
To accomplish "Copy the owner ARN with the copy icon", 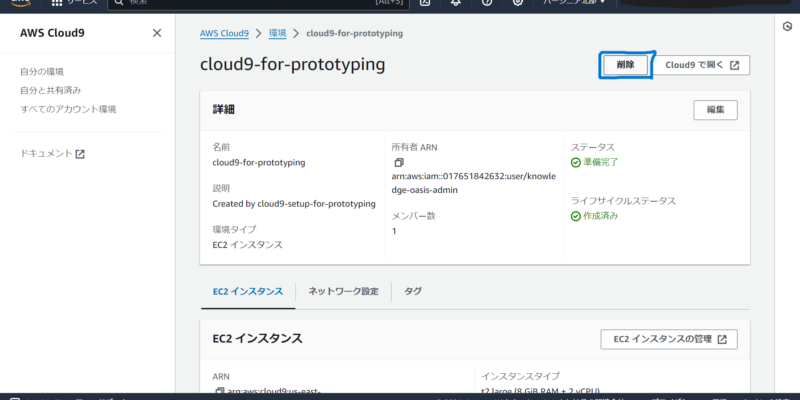I will click(398, 162).
